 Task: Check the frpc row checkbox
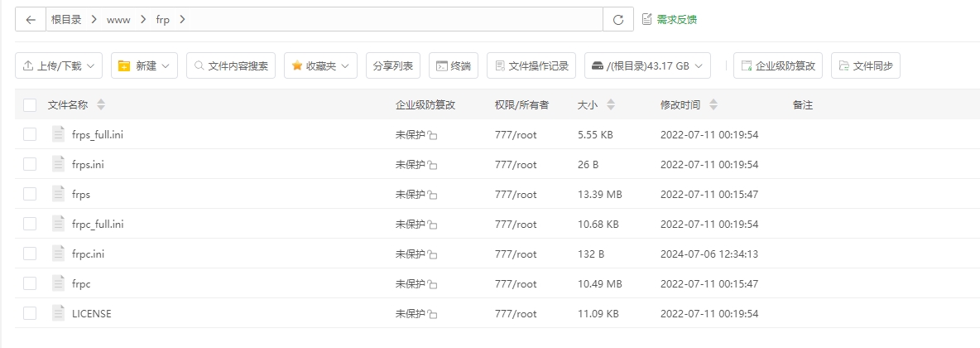(x=29, y=283)
